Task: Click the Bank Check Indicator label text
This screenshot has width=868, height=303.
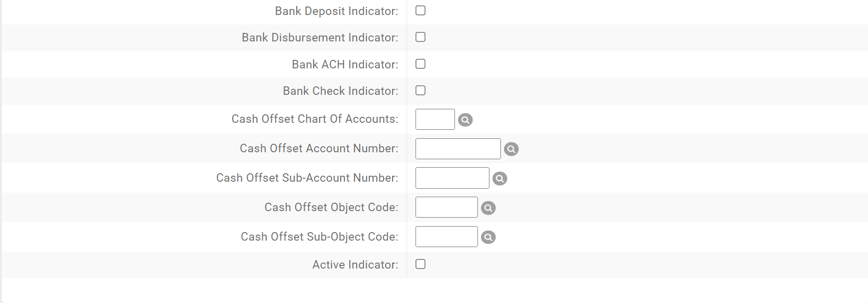Action: [340, 91]
